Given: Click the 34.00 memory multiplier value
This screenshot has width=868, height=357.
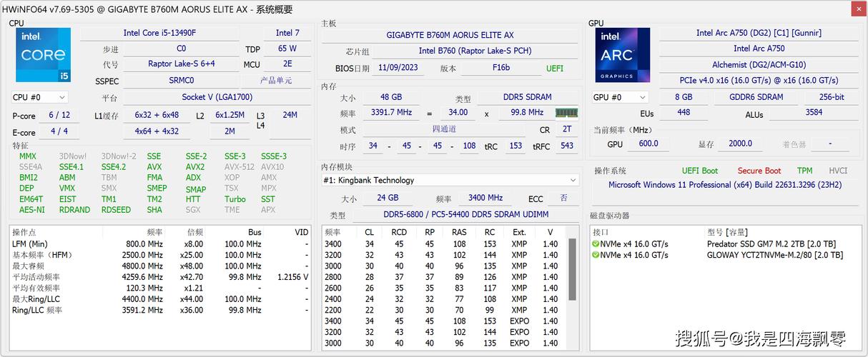Looking at the screenshot, I should click(x=458, y=113).
